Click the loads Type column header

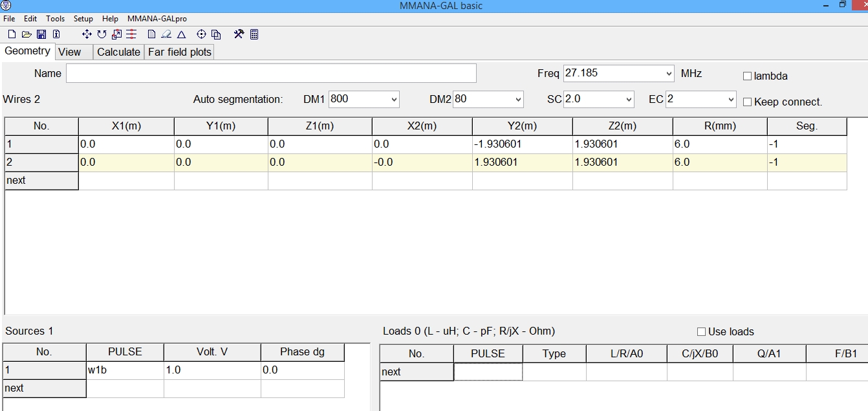(x=554, y=353)
